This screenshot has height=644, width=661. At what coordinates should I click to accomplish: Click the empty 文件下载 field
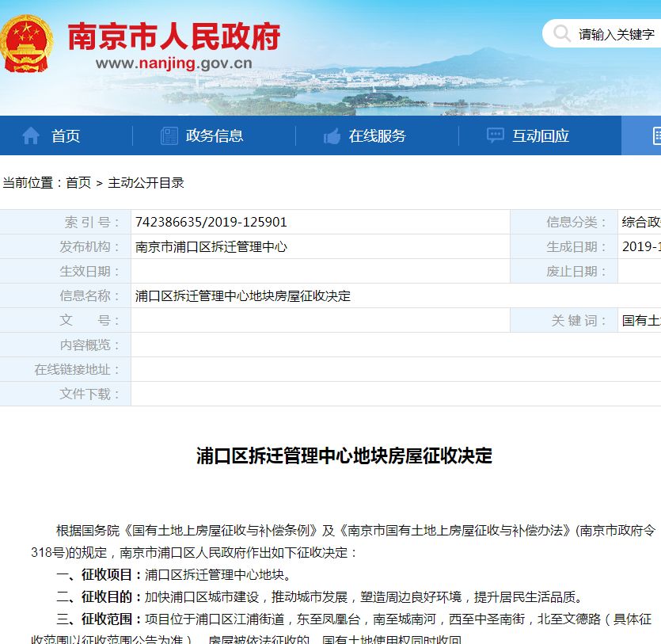coord(317,394)
